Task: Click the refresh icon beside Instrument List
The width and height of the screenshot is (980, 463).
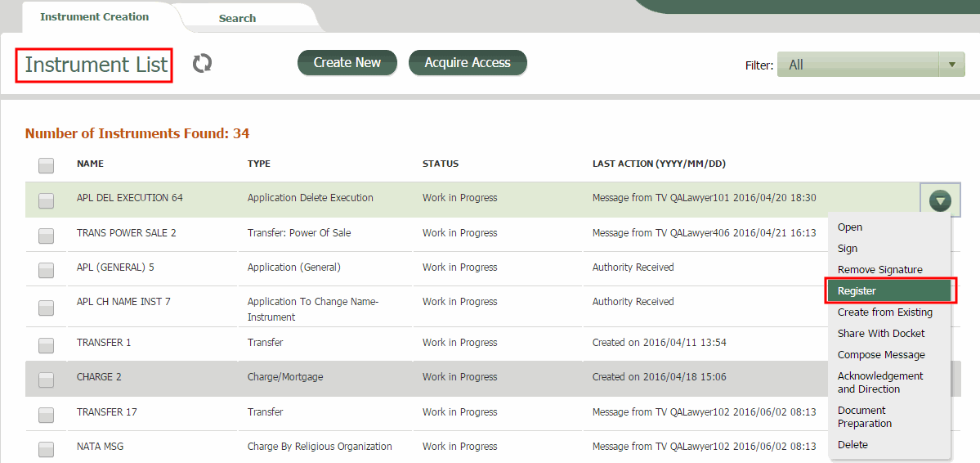Action: pos(202,64)
